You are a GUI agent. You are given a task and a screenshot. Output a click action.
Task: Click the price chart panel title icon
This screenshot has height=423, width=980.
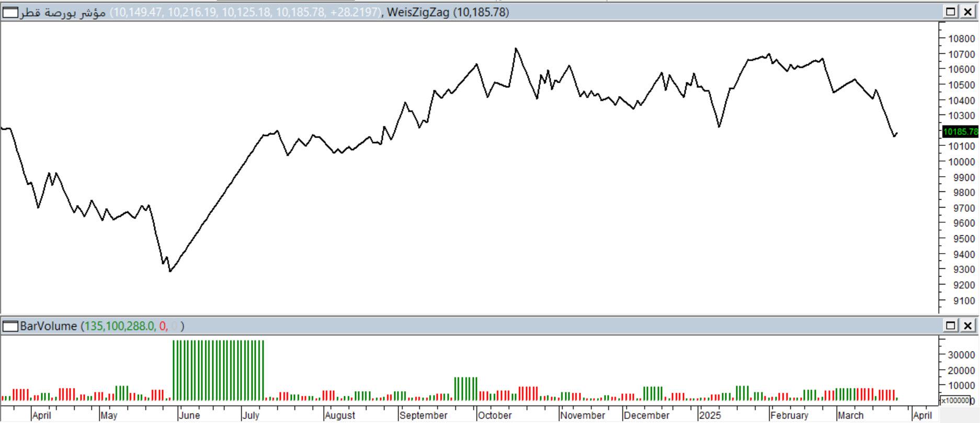pos(10,12)
